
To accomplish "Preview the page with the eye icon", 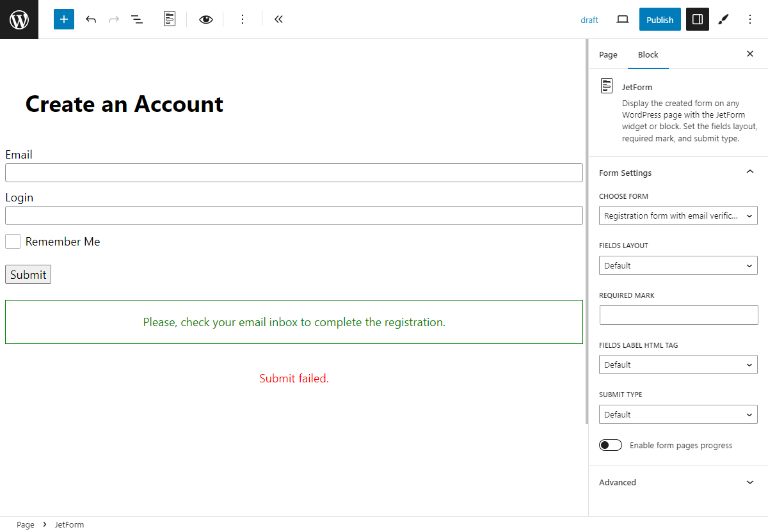I will (205, 19).
